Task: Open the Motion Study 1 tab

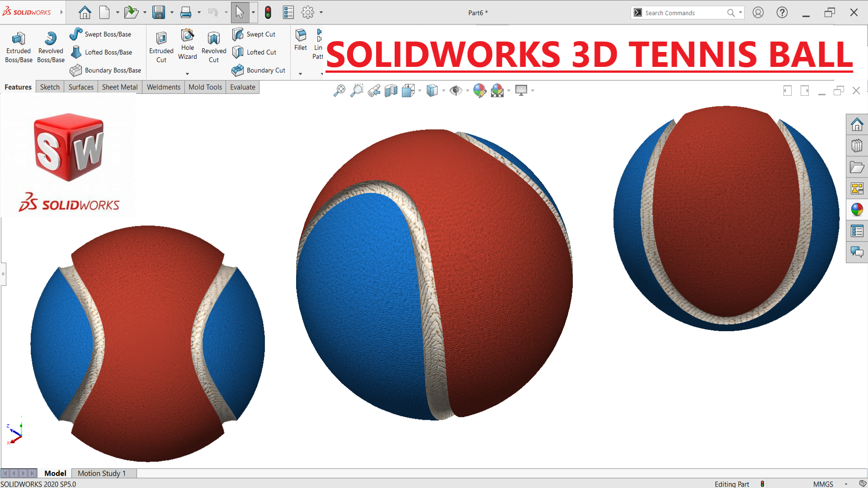Action: (101, 473)
